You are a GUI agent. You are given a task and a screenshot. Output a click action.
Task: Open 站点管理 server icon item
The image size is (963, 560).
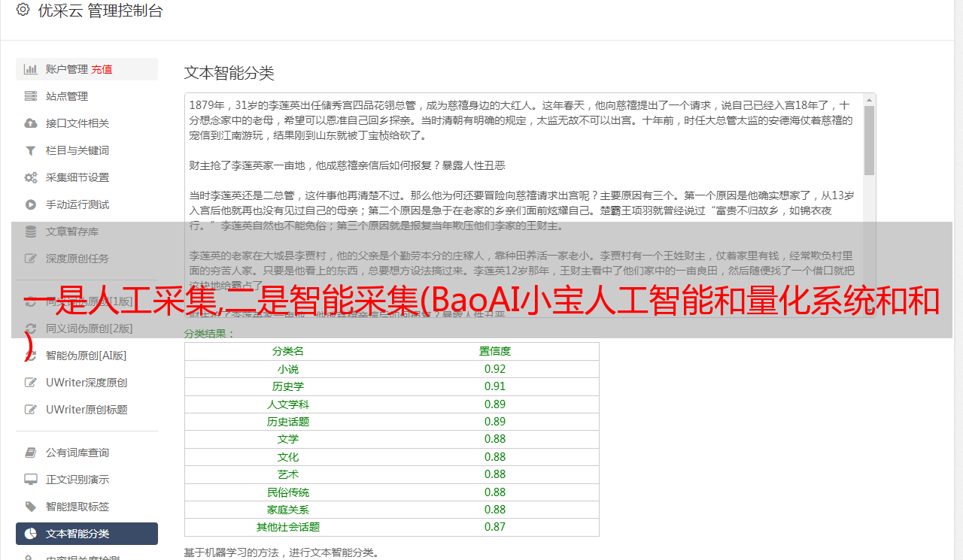[87, 96]
